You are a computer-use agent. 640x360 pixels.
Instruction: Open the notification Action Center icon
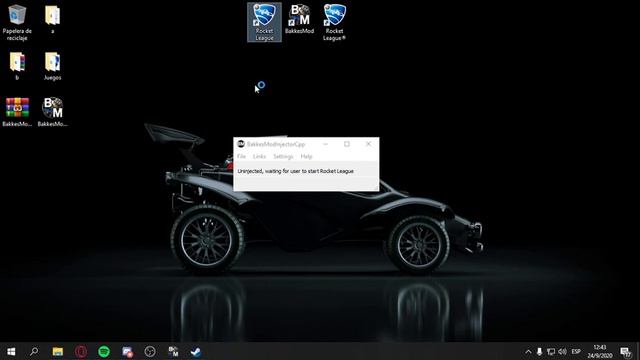tap(625, 351)
